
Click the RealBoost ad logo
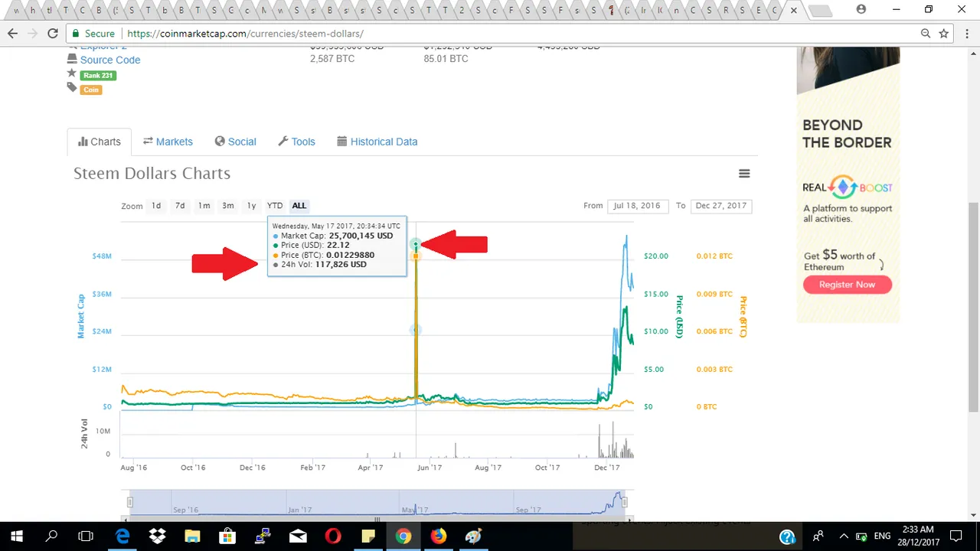(x=848, y=187)
